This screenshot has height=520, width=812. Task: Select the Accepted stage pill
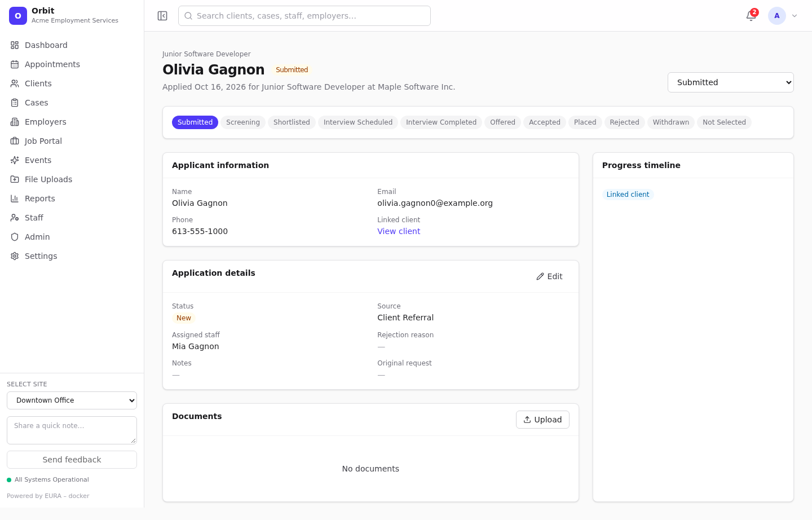coord(545,122)
